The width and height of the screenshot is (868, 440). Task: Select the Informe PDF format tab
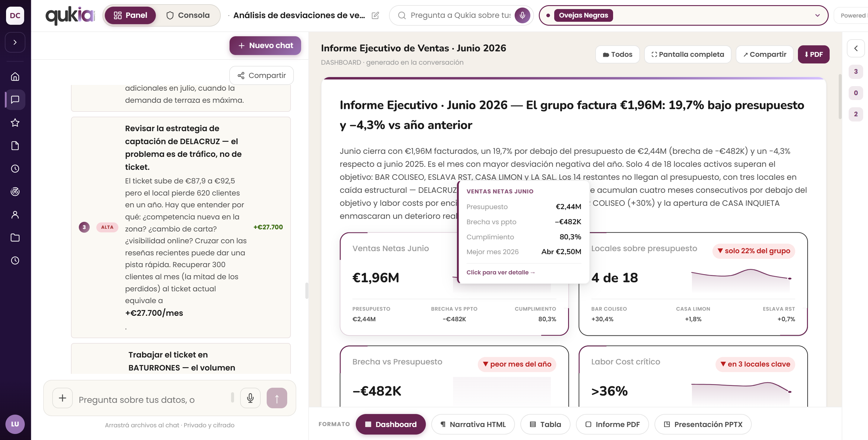pyautogui.click(x=612, y=424)
